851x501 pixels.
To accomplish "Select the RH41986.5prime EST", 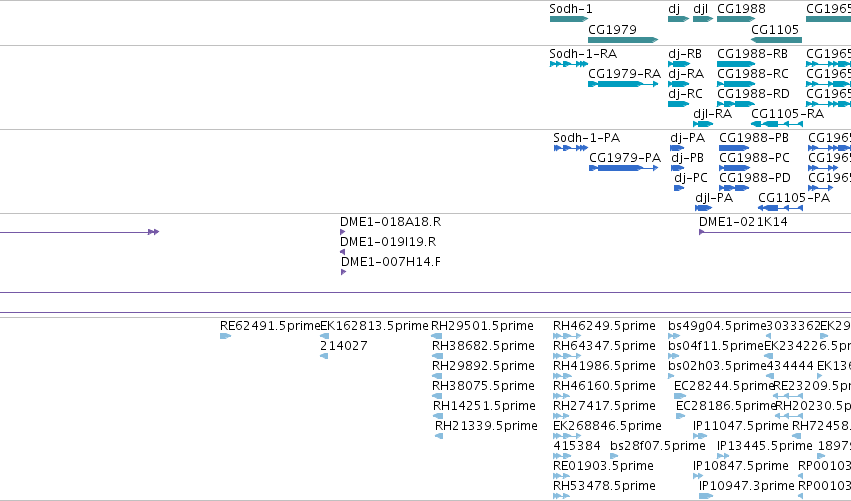I will coord(562,377).
